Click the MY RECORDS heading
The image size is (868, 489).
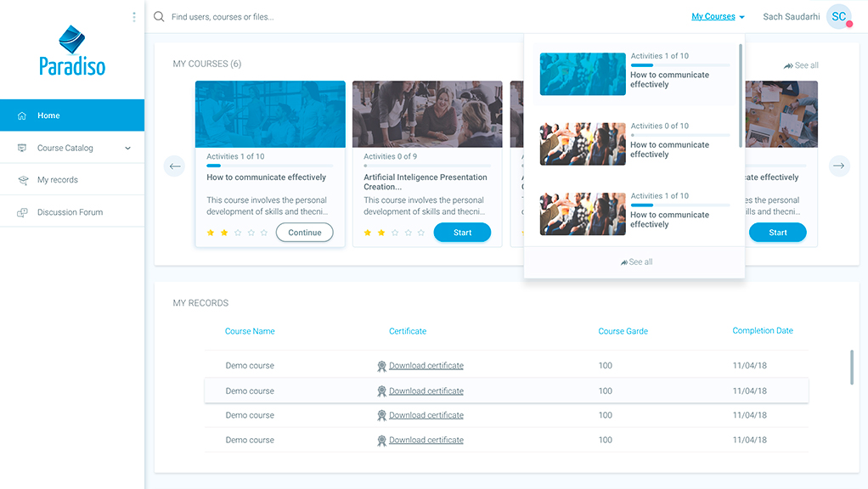(200, 303)
